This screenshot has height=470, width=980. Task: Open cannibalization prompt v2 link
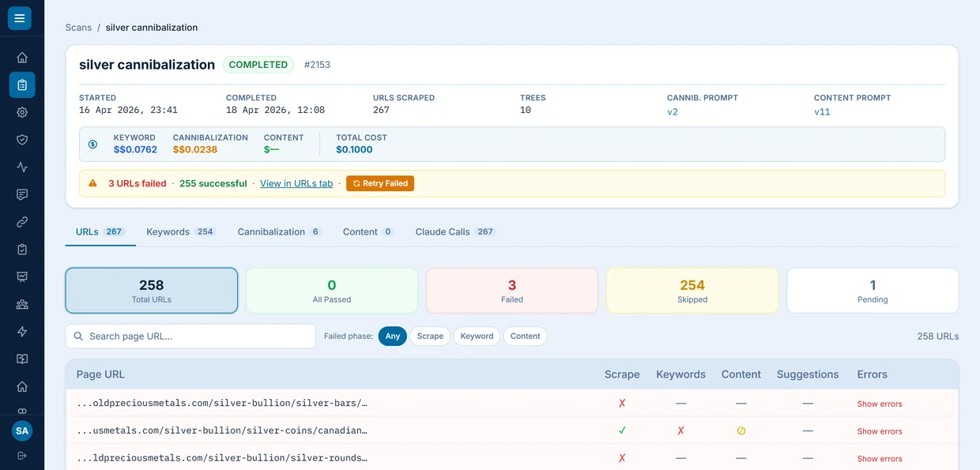[x=673, y=112]
